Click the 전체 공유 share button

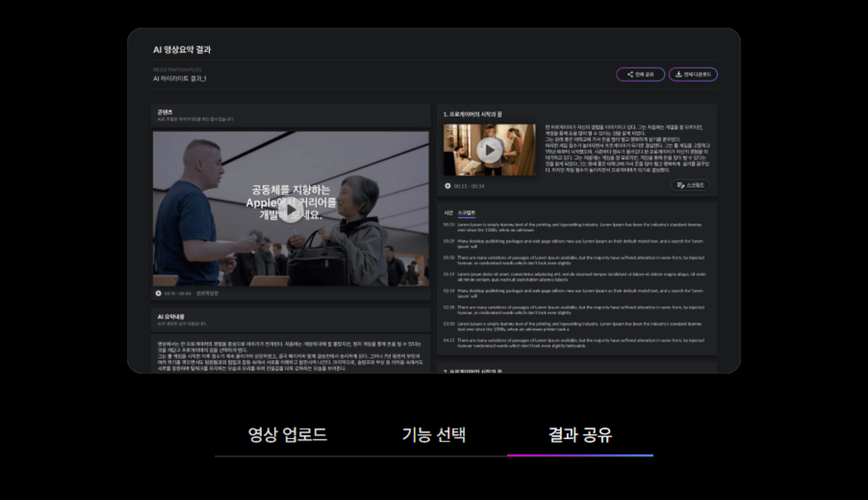pyautogui.click(x=641, y=74)
